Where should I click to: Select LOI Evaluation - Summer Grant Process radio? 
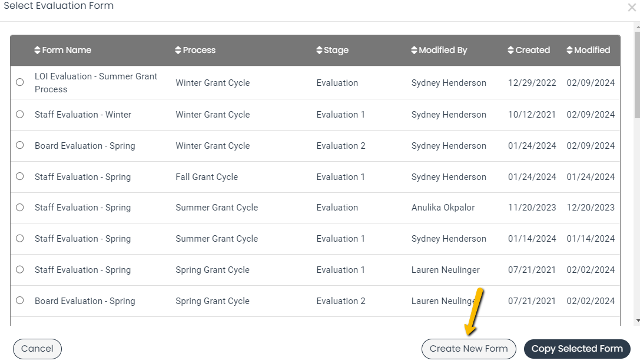coord(19,82)
